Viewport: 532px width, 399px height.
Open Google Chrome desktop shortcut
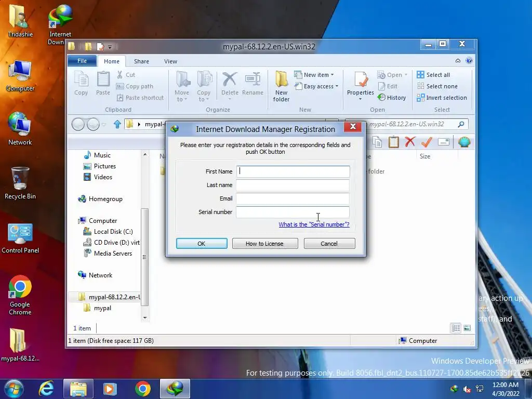[20, 295]
